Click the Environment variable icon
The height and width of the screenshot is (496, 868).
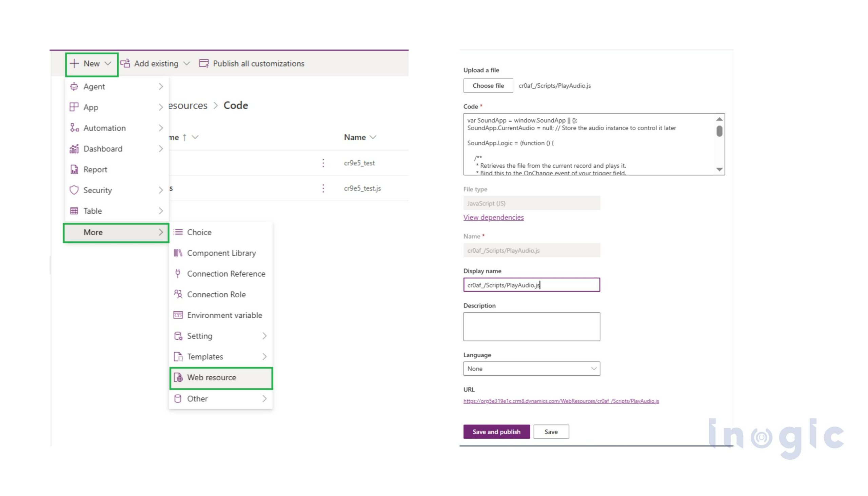[178, 315]
